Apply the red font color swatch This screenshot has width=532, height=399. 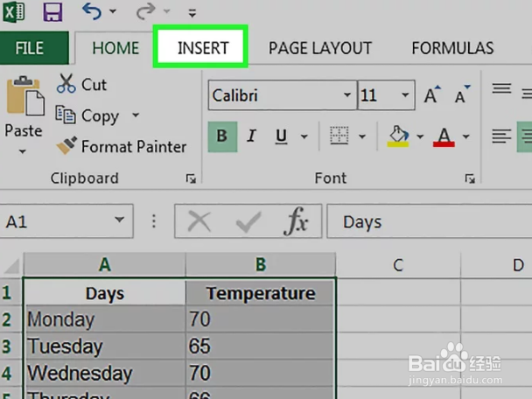(444, 136)
